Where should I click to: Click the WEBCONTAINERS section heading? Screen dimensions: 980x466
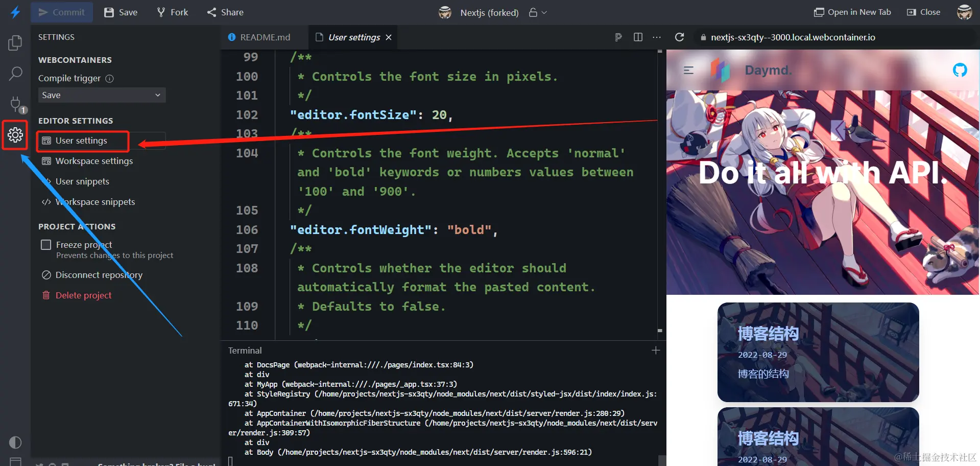[x=75, y=60]
